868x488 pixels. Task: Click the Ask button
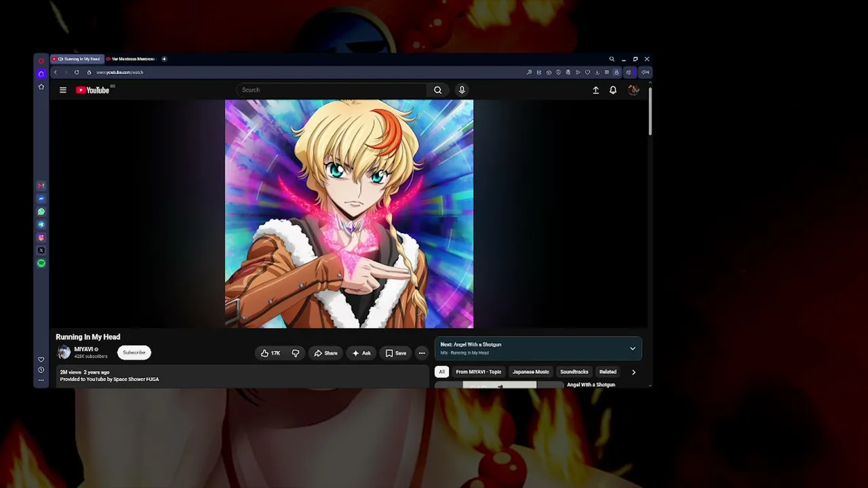point(361,353)
